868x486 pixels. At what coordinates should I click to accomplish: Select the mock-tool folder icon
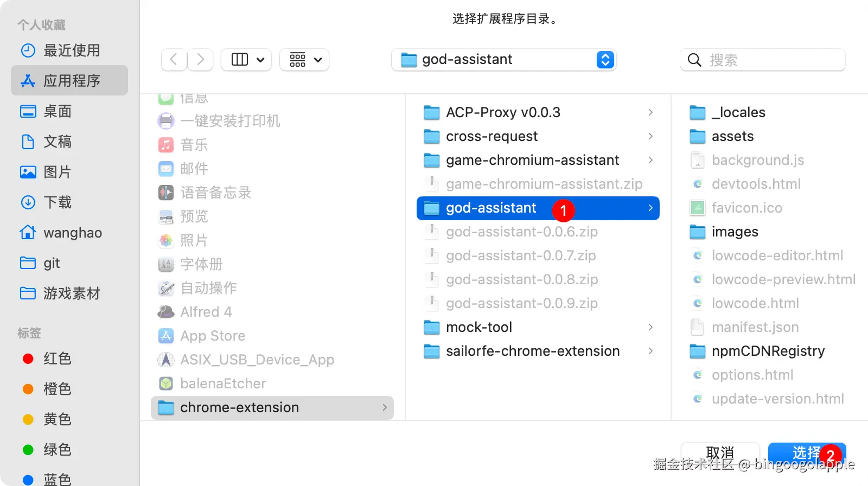point(432,328)
